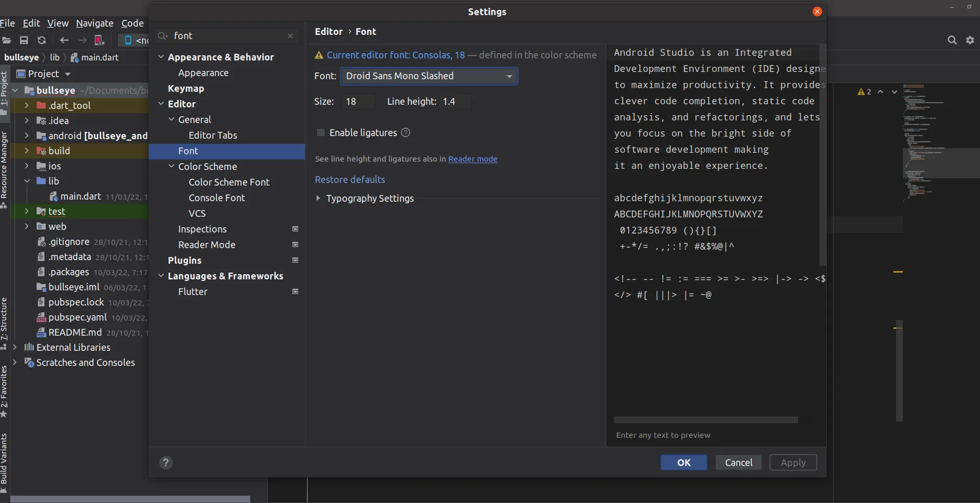Collapse the Color Scheme tree node

[x=171, y=166]
